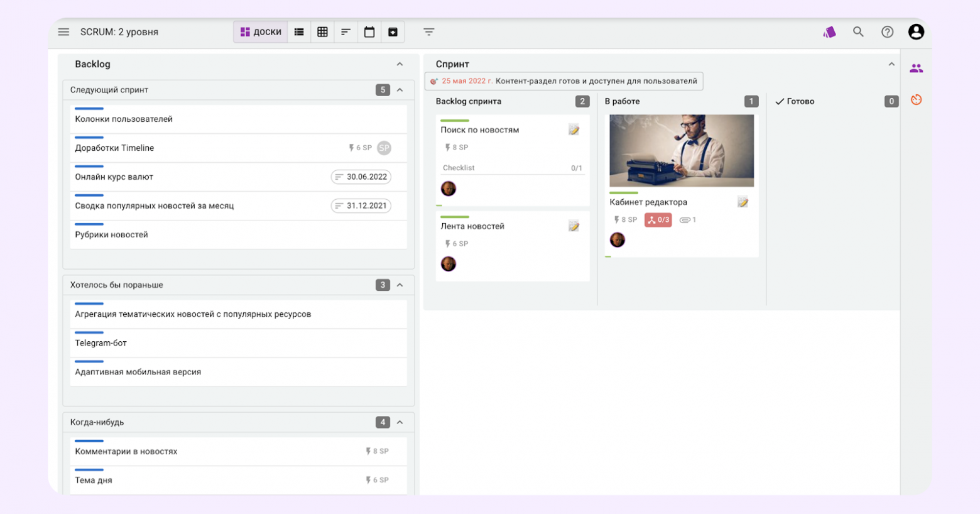Open the Кабинет редактора cover image
980x514 pixels.
682,151
